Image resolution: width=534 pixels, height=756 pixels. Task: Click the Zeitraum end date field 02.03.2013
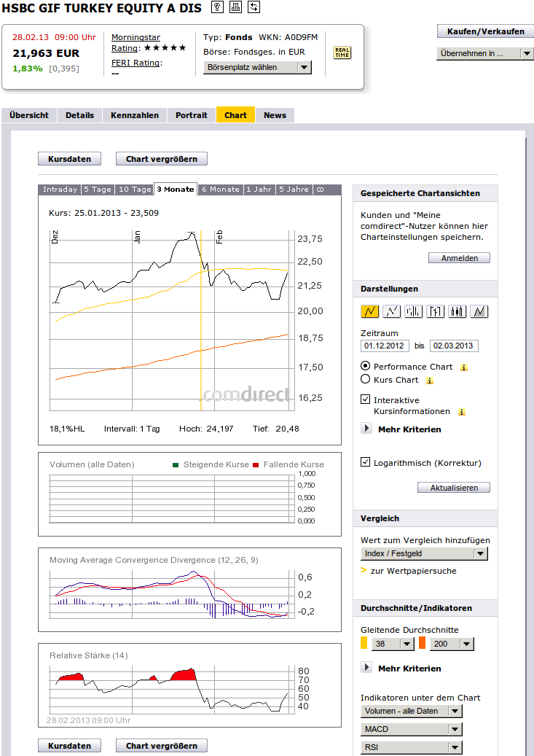pos(454,346)
